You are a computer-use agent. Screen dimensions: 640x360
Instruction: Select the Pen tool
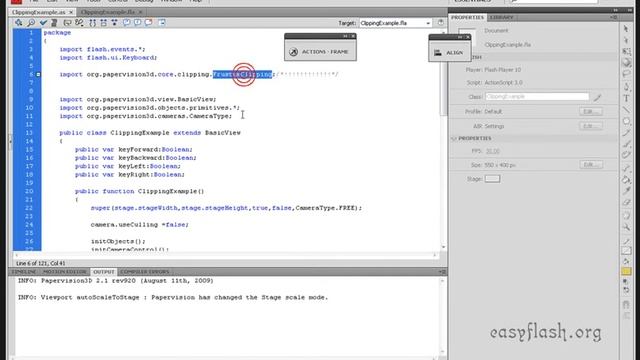pyautogui.click(x=626, y=87)
